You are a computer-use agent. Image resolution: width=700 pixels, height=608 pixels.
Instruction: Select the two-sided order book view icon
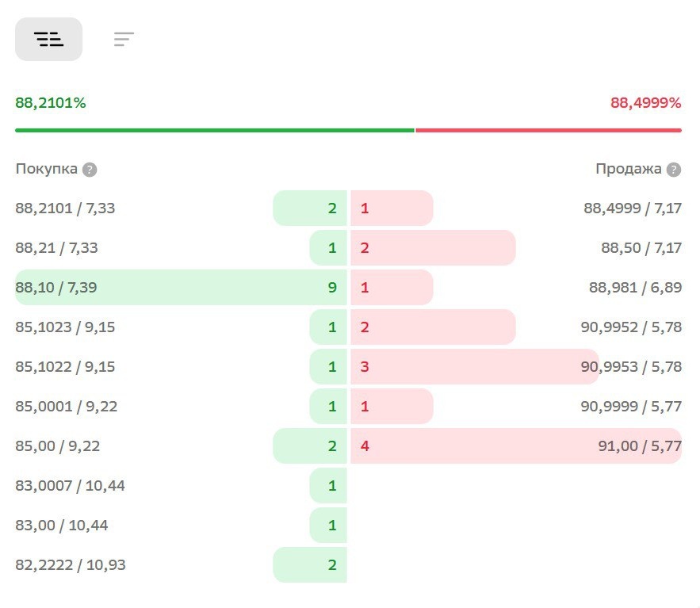48,40
